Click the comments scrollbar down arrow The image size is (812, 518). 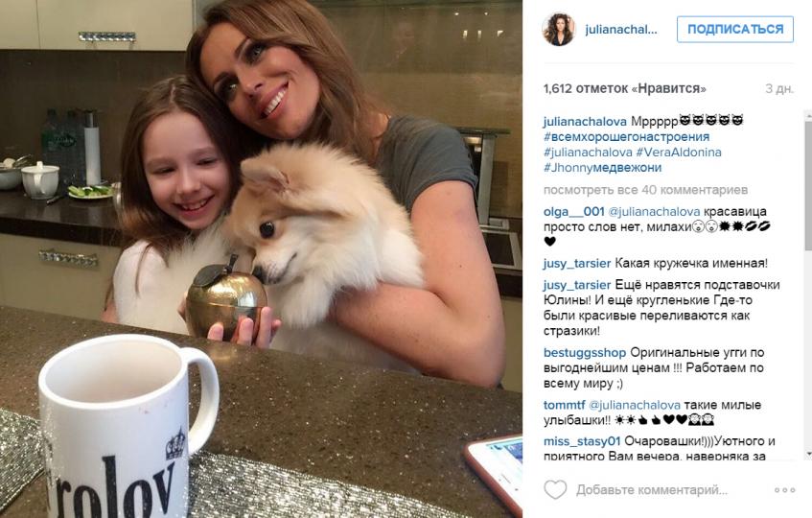pos(808,455)
